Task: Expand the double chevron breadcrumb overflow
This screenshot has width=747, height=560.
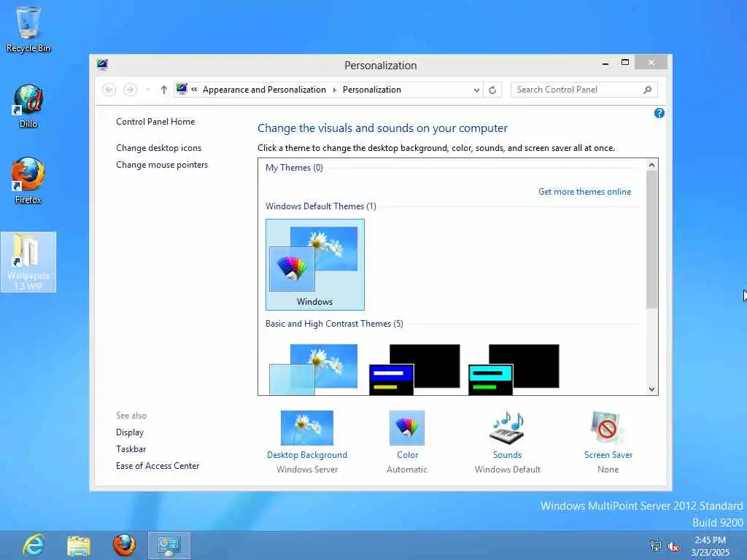Action: [x=194, y=89]
